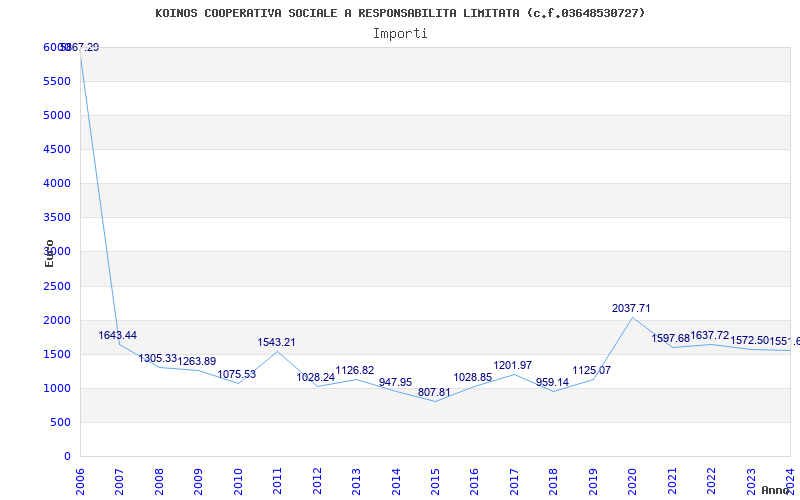Viewport: 800px width, 500px height.
Task: Click the 2013 year tick label
Action: click(x=356, y=482)
